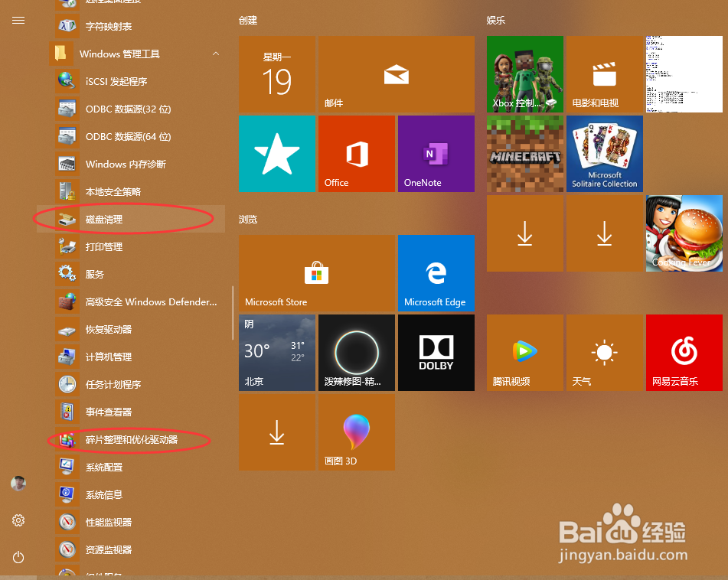Open iSCSI 发起程序
This screenshot has height=580, width=728.
(x=132, y=82)
